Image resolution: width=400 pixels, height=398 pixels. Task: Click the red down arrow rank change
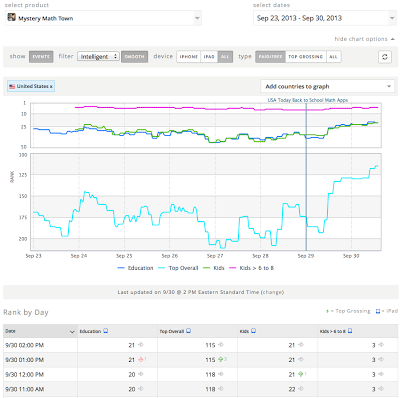click(x=141, y=360)
